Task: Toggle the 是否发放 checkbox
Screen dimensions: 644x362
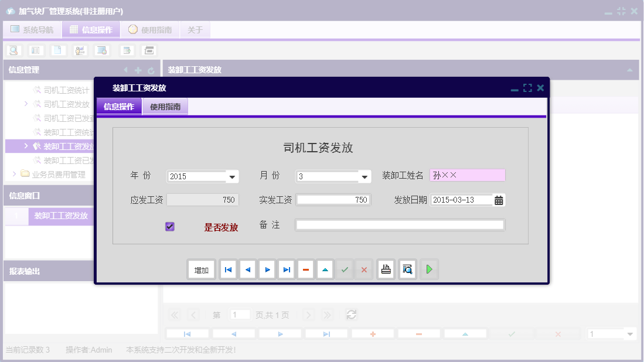Action: tap(169, 226)
